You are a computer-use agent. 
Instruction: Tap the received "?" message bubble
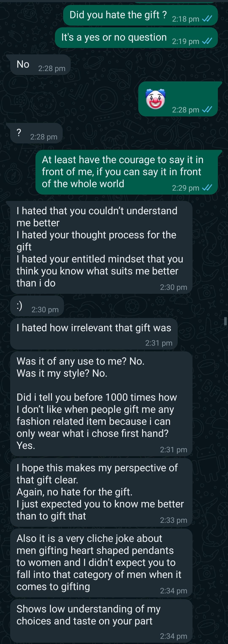coord(19,132)
